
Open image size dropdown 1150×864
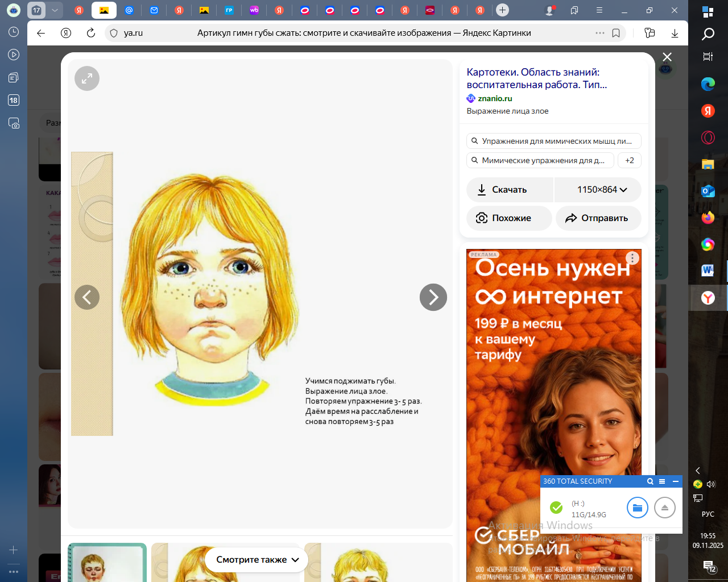[x=598, y=190]
